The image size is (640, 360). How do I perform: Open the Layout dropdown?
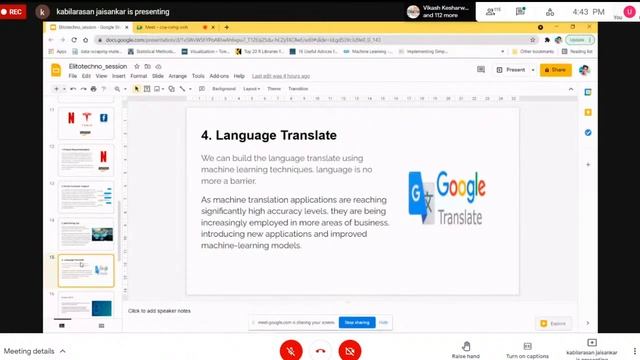point(251,89)
